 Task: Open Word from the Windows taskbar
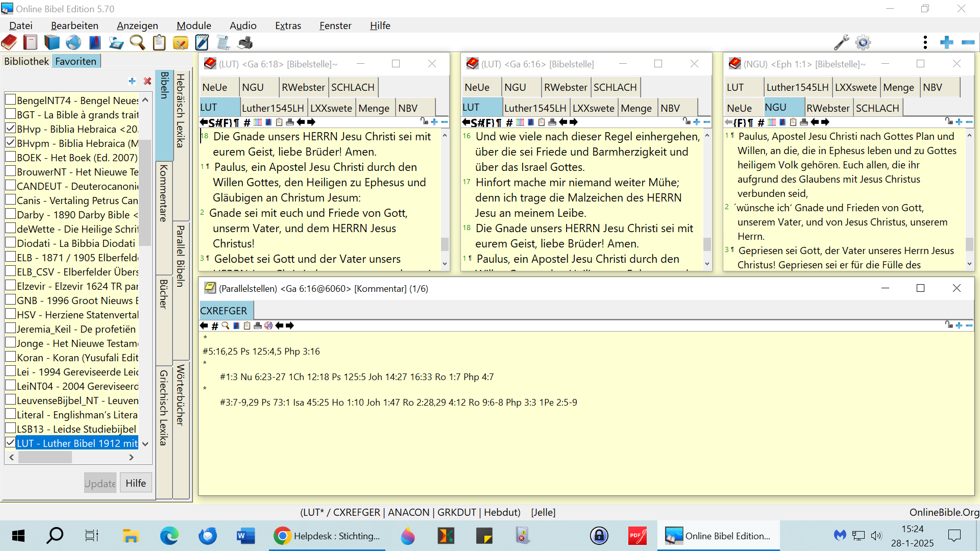click(246, 536)
